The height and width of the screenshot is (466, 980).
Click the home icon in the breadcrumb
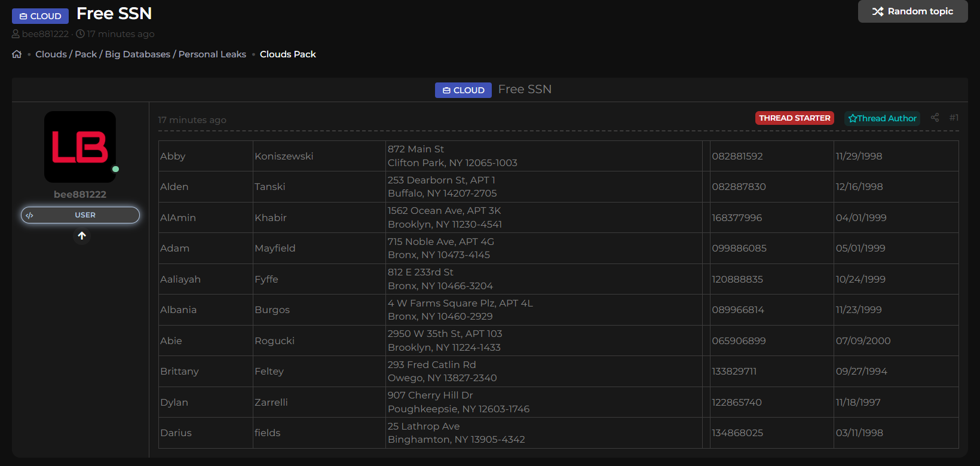[17, 54]
